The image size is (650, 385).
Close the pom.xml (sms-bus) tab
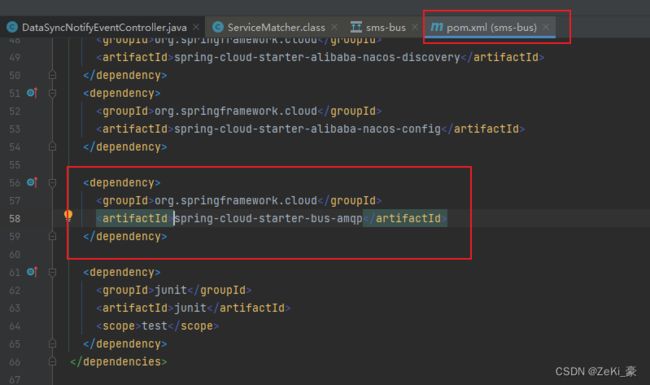pyautogui.click(x=546, y=27)
